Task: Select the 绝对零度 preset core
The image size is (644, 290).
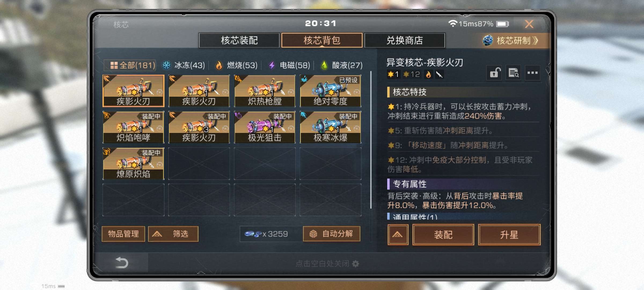Action: point(330,91)
